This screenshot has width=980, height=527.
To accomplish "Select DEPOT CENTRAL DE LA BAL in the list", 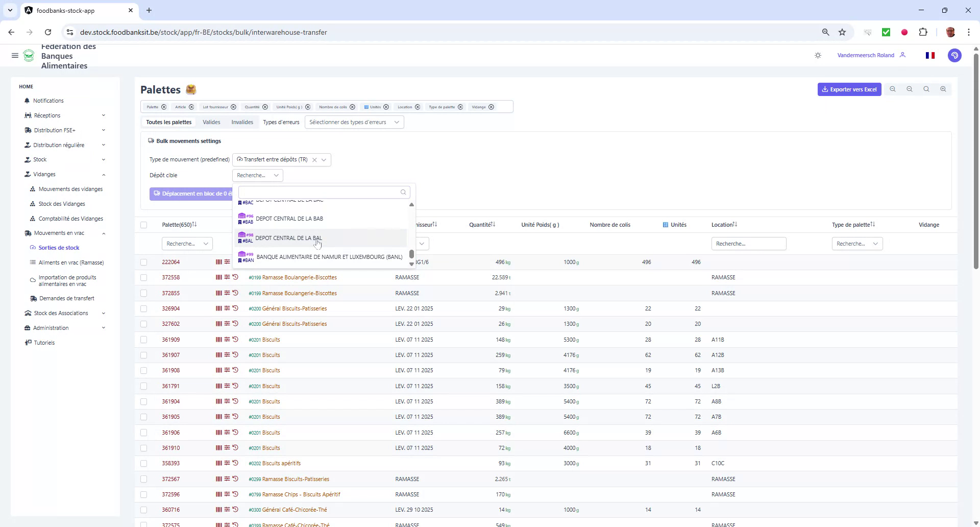I will click(x=288, y=238).
